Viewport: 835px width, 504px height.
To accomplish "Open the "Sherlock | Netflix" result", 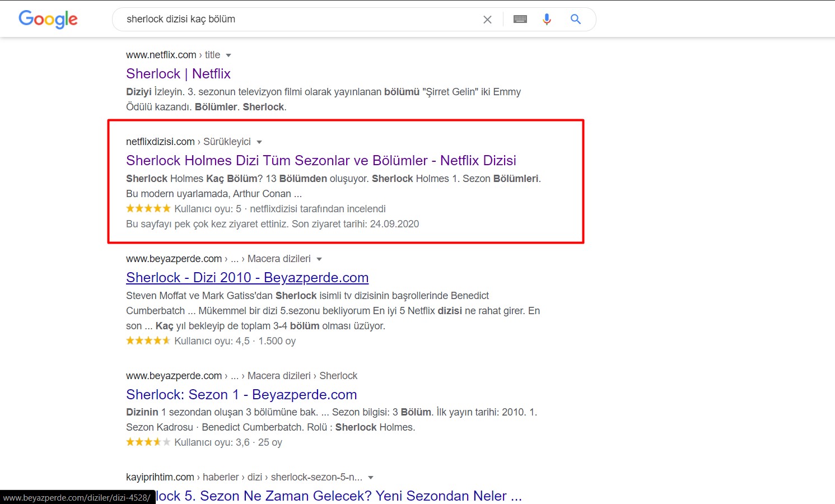I will click(178, 73).
